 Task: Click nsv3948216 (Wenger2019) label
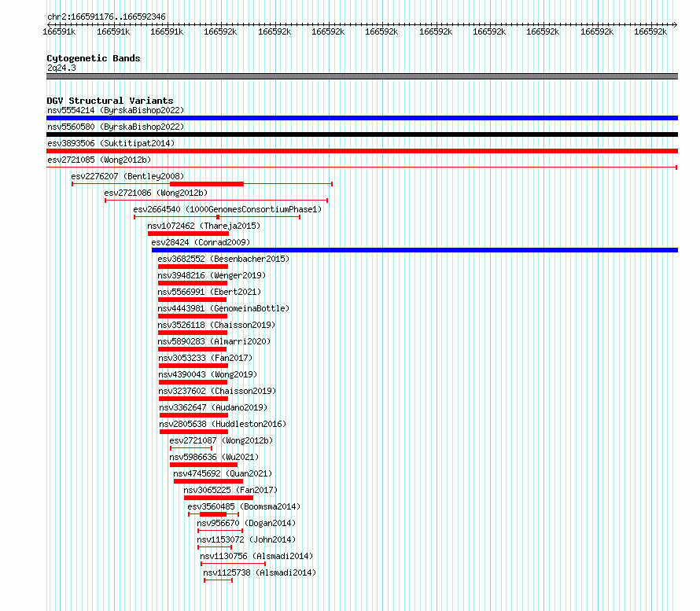coord(212,275)
